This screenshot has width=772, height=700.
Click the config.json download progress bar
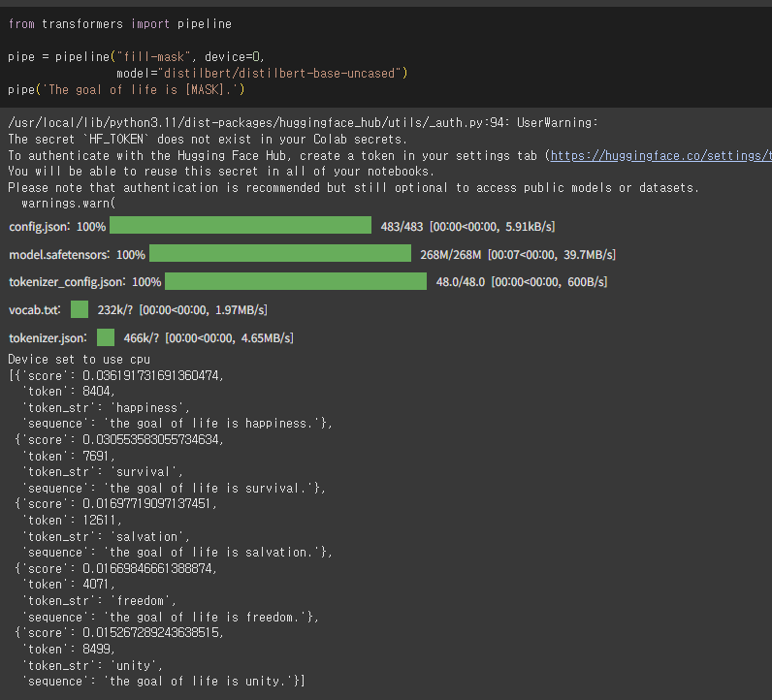pos(241,225)
